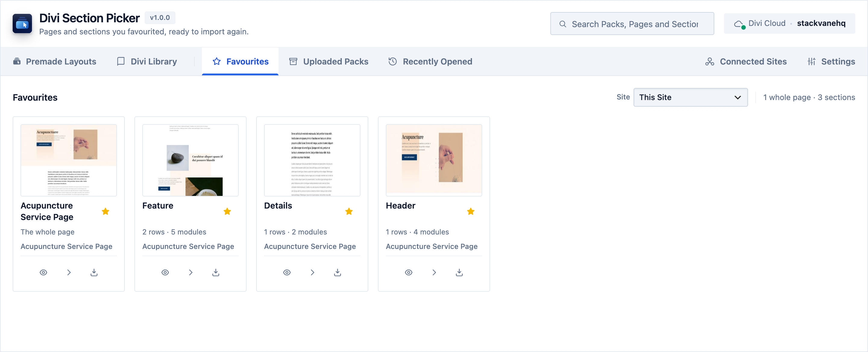
Task: Open Acupuncture Service Page card chevron
Action: coord(69,272)
